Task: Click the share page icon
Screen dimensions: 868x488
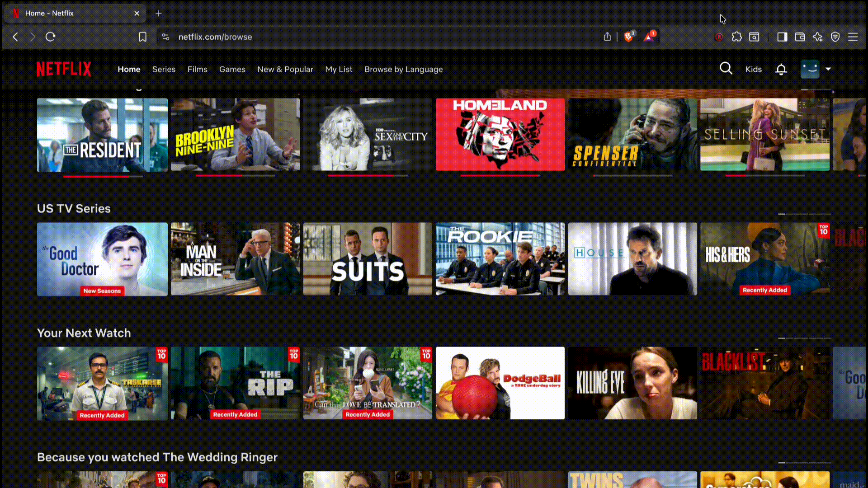Action: coord(607,37)
